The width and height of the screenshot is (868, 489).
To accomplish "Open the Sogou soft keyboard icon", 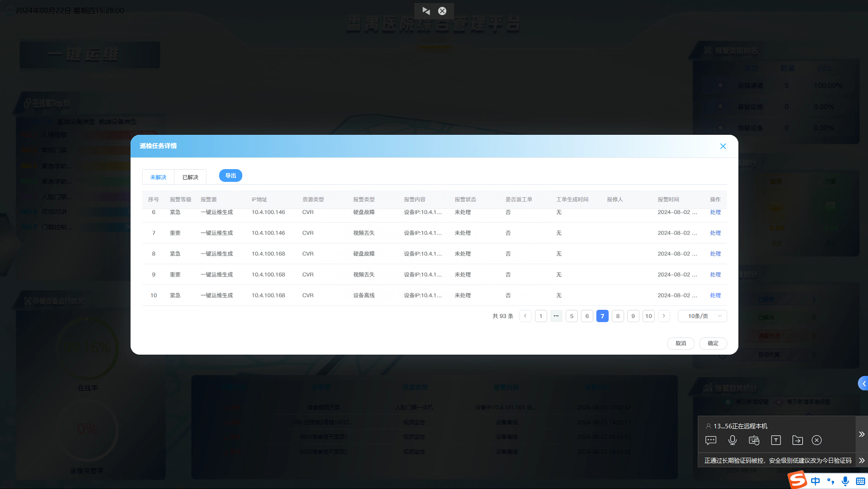I will [x=861, y=481].
